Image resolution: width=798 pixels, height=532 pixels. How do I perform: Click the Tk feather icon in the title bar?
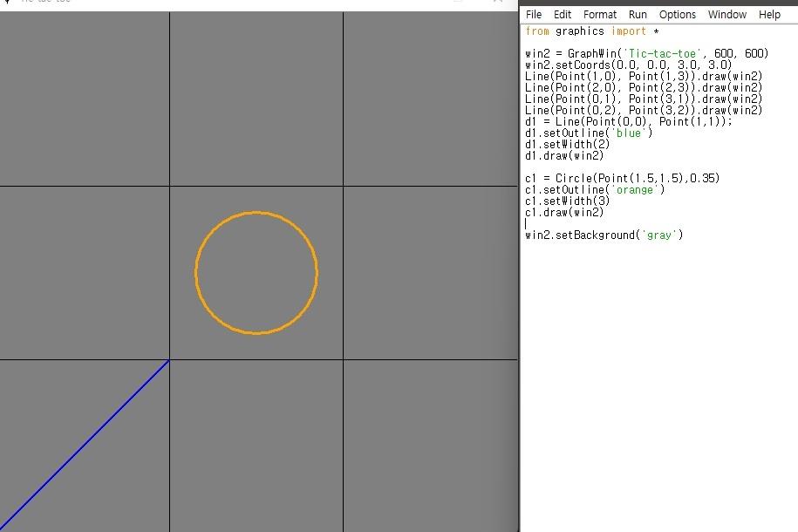click(x=6, y=3)
